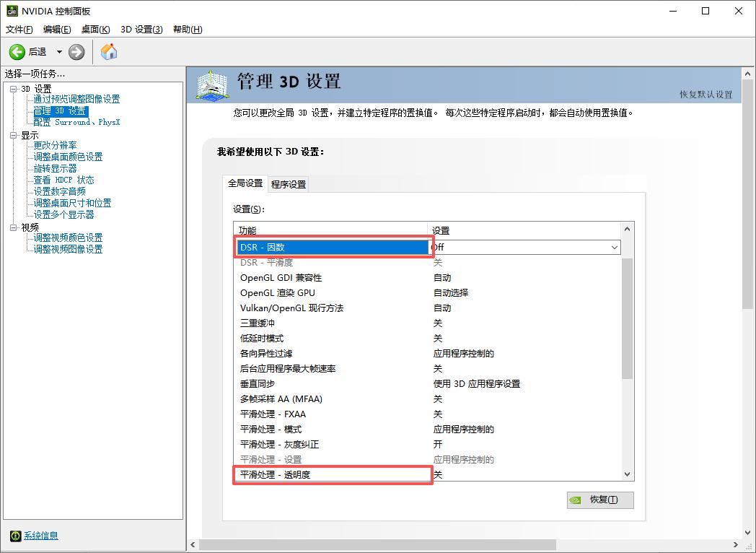Click the 恢复(I) button
The width and height of the screenshot is (756, 553).
tap(600, 500)
